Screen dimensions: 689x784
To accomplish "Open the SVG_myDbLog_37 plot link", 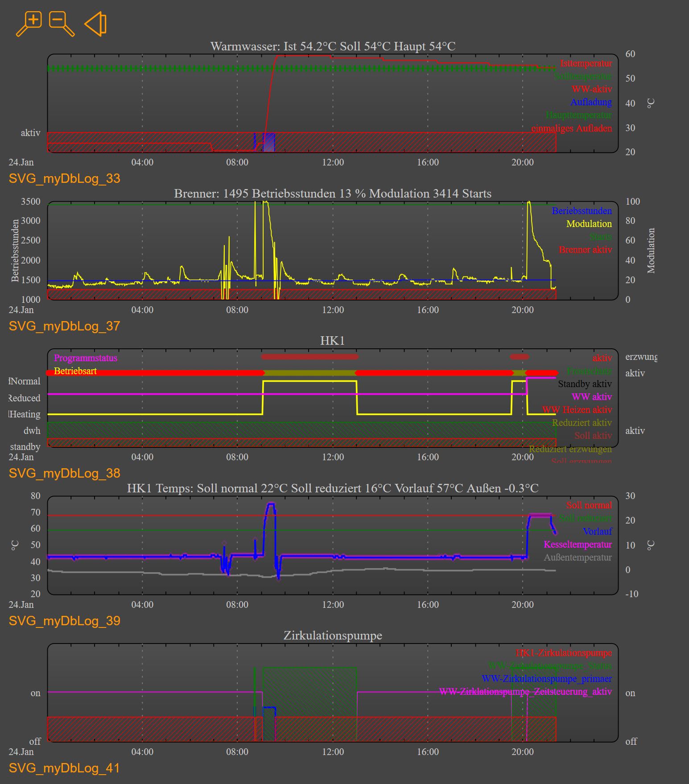I will pos(65,326).
